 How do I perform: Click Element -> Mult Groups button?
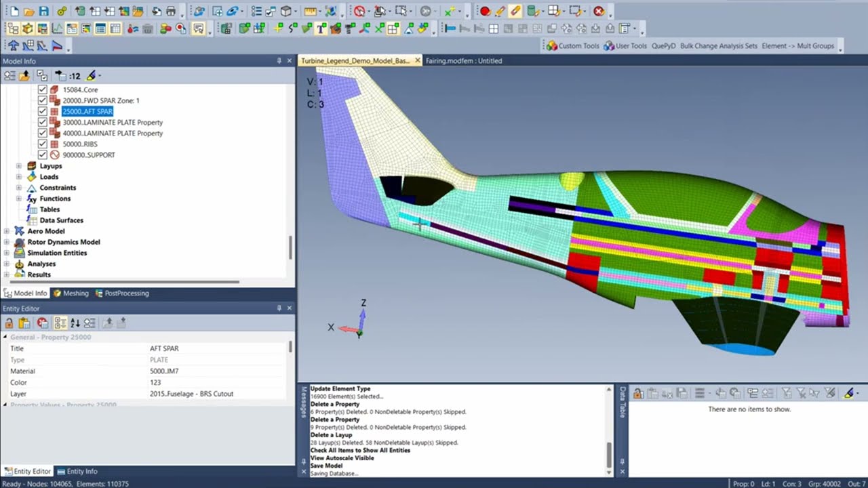coord(798,46)
